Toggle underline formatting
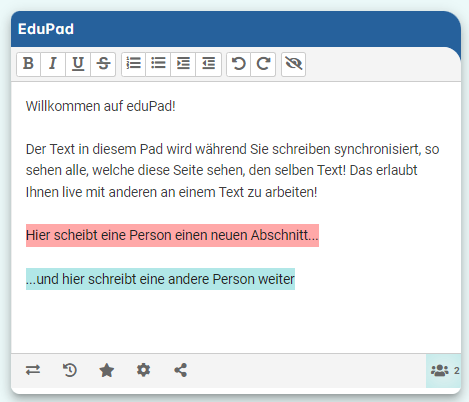469x402 pixels. (78, 64)
